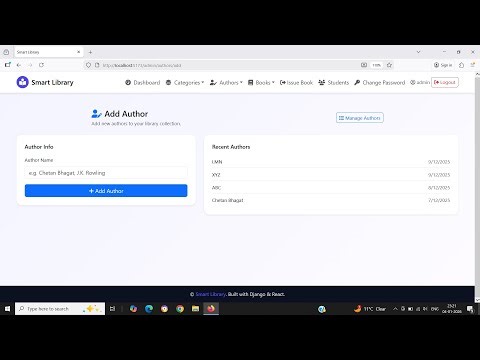Open the Dashboard nav link
Screen dimensions: 480x360
click(x=143, y=82)
